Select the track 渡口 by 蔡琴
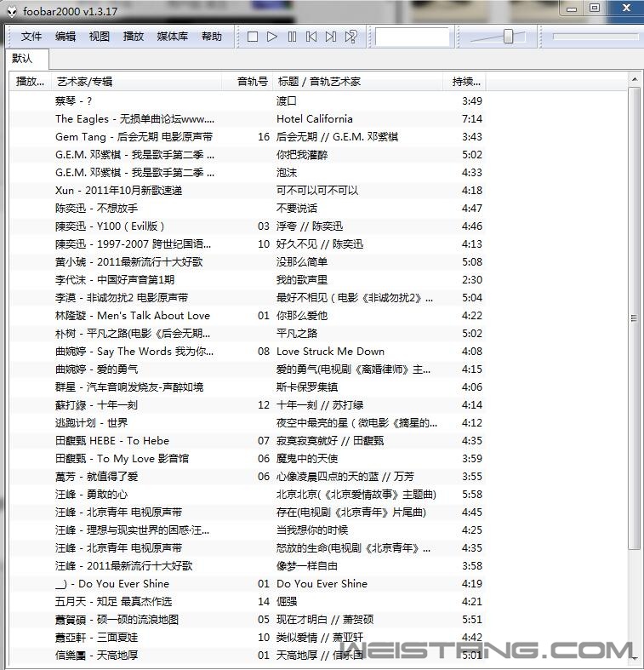 tap(248, 100)
